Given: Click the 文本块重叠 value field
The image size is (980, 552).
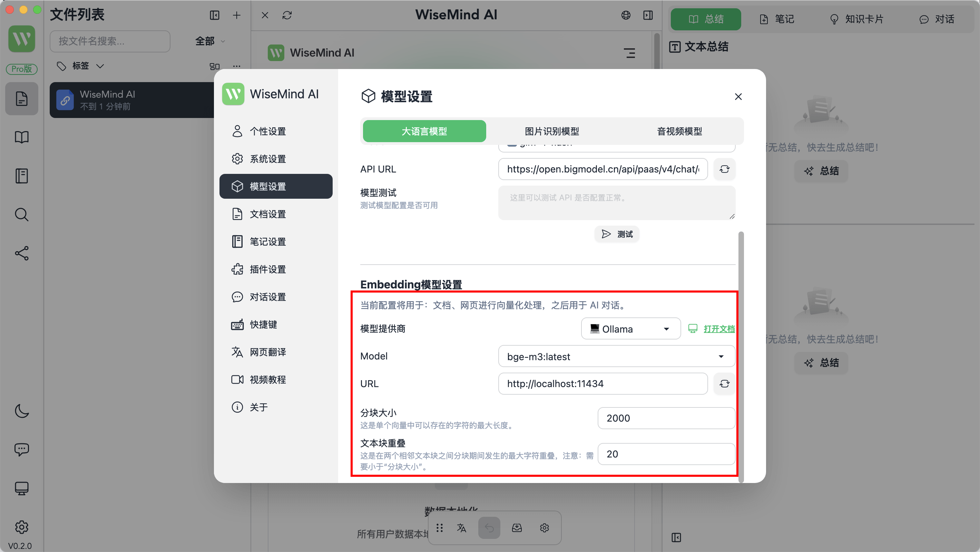Looking at the screenshot, I should coord(666,454).
